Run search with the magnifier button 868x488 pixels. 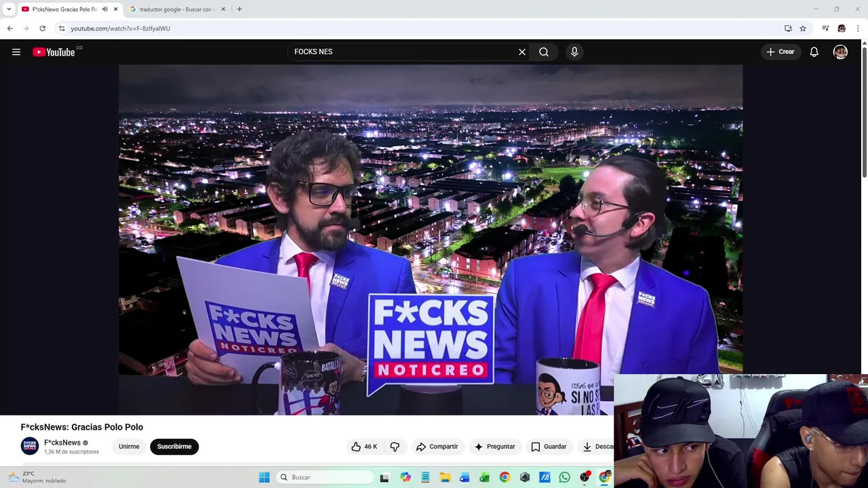coord(544,52)
